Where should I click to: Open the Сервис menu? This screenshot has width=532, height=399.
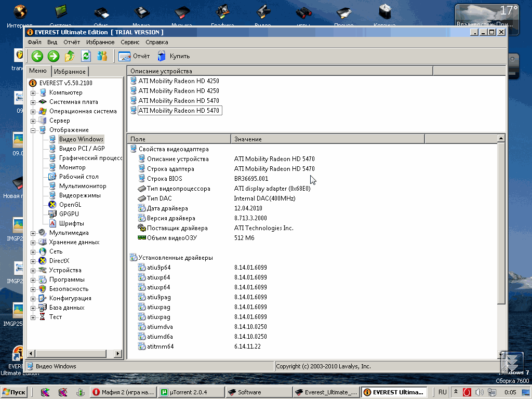(130, 42)
